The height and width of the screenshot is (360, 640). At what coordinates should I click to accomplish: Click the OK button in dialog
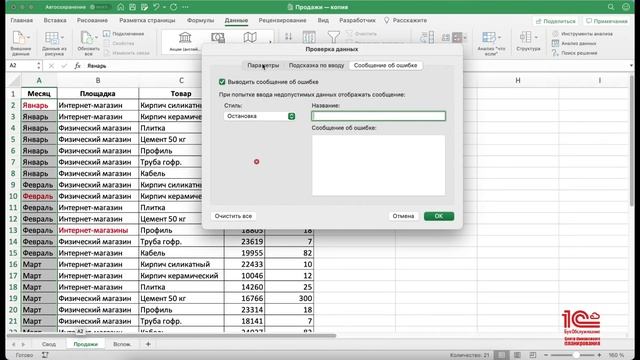tap(439, 216)
